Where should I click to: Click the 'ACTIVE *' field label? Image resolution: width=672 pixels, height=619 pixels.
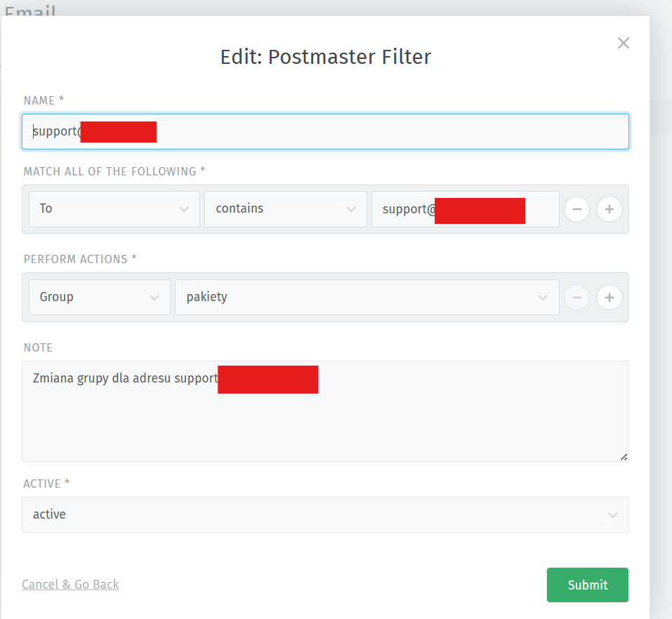coord(46,484)
